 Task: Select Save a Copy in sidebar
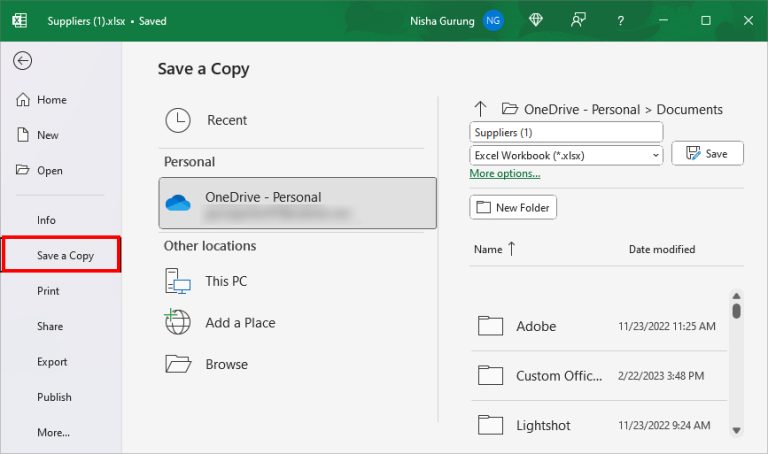click(x=61, y=255)
